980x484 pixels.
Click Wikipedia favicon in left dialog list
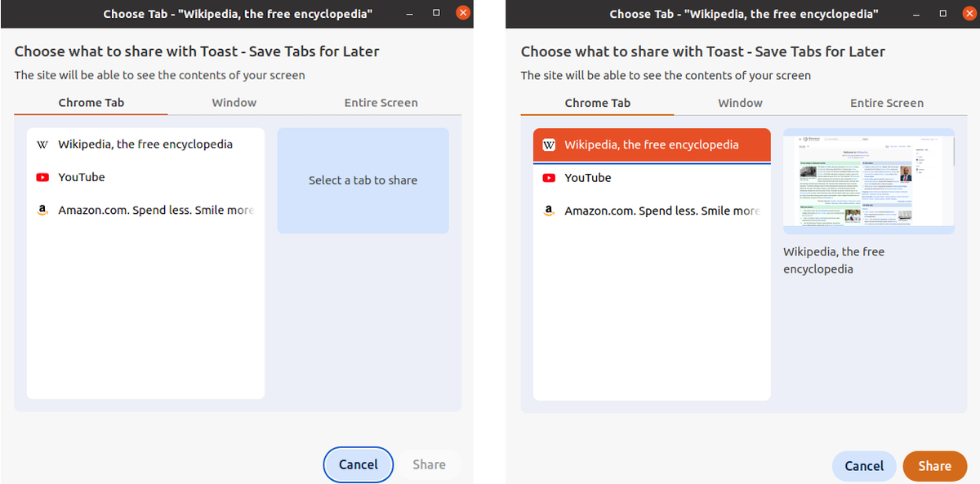pyautogui.click(x=42, y=144)
